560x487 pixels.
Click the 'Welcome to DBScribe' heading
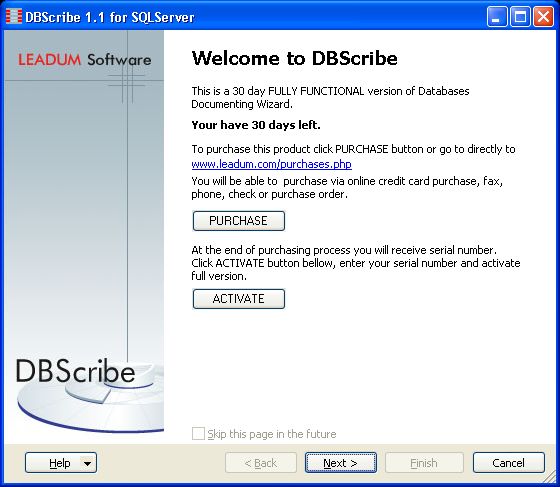coord(295,58)
